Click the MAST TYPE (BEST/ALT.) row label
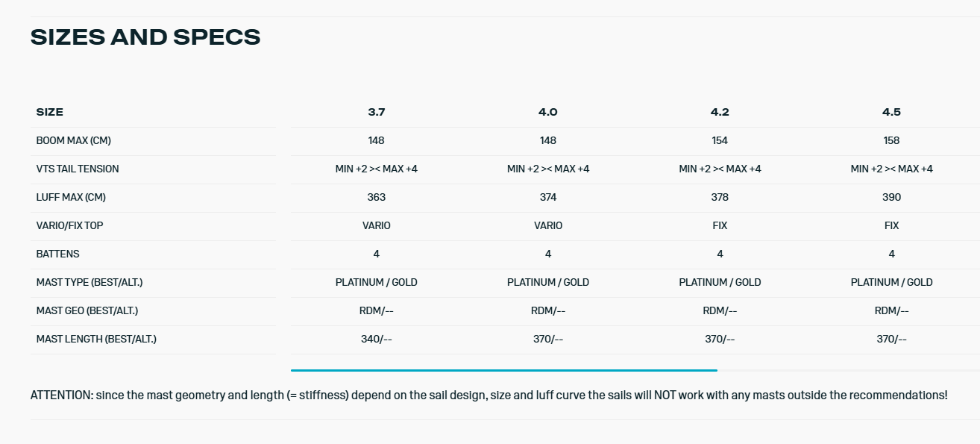980x444 pixels. coord(89,282)
